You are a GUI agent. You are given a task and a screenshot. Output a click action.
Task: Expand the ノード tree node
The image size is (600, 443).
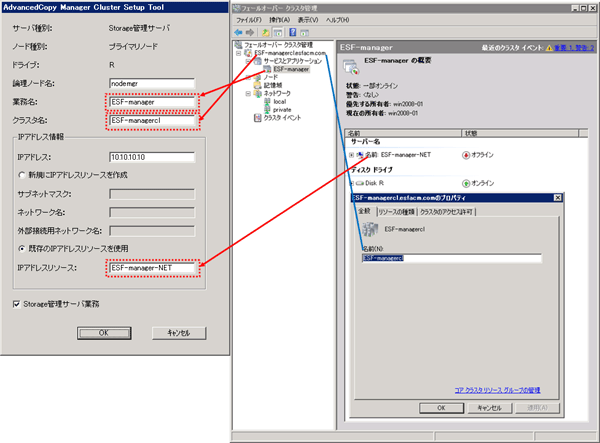pos(248,77)
